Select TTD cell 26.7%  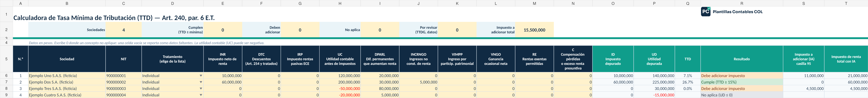(688, 82)
